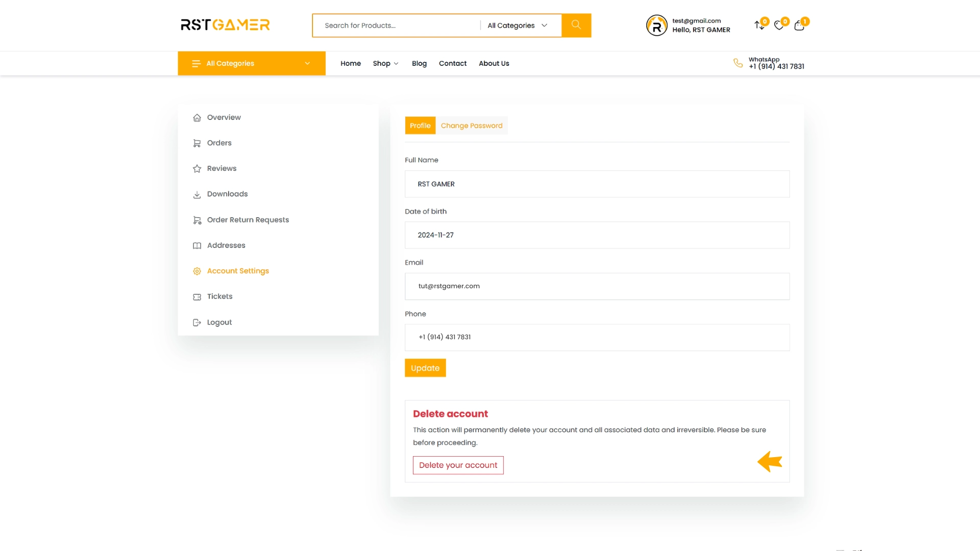Click the Logout link
The image size is (980, 551).
(219, 322)
